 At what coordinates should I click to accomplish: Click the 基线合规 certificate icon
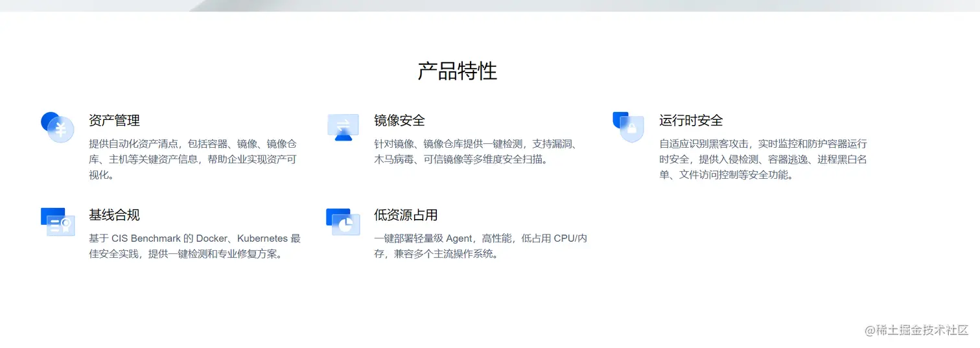pos(58,222)
